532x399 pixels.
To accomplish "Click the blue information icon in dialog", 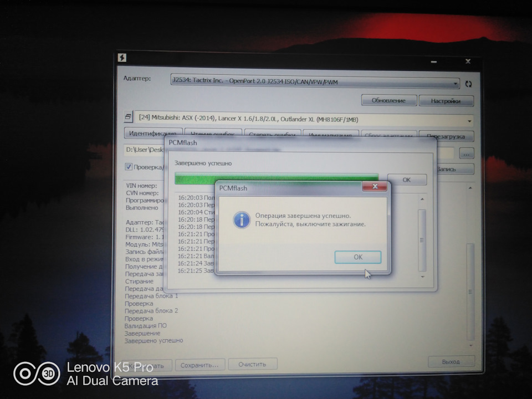I will [x=242, y=220].
